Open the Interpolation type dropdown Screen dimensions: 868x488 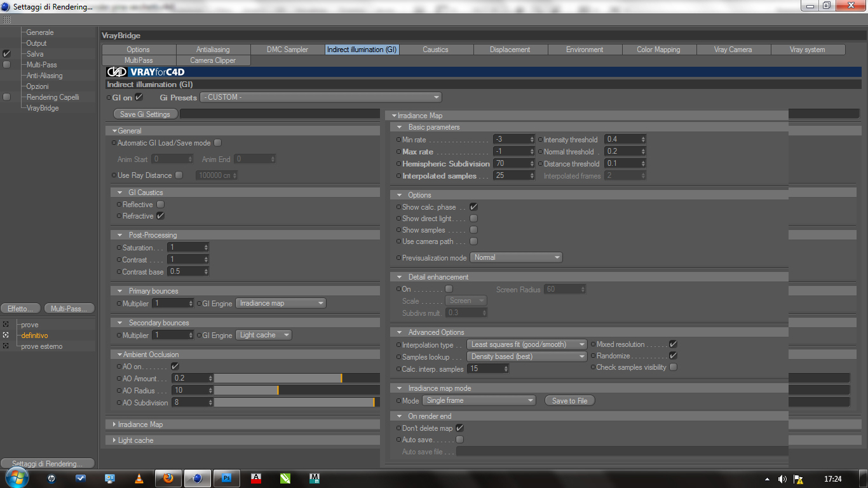pos(527,344)
